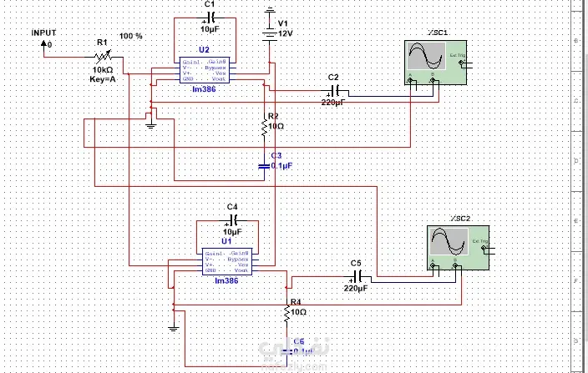Click the 10kΩ value label of R1

click(x=103, y=69)
